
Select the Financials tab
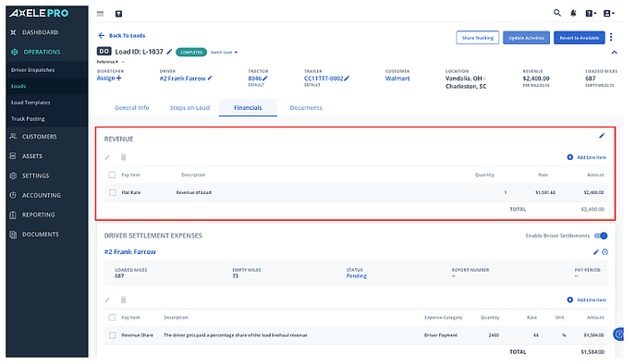pos(248,107)
